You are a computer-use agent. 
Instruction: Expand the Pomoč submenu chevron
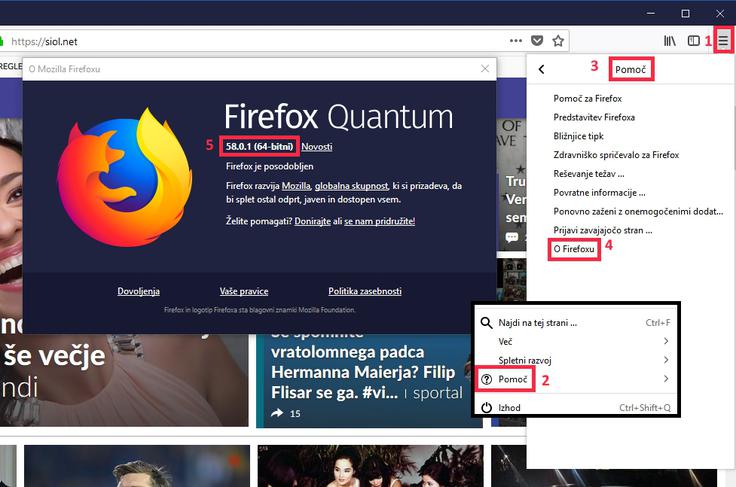point(666,379)
